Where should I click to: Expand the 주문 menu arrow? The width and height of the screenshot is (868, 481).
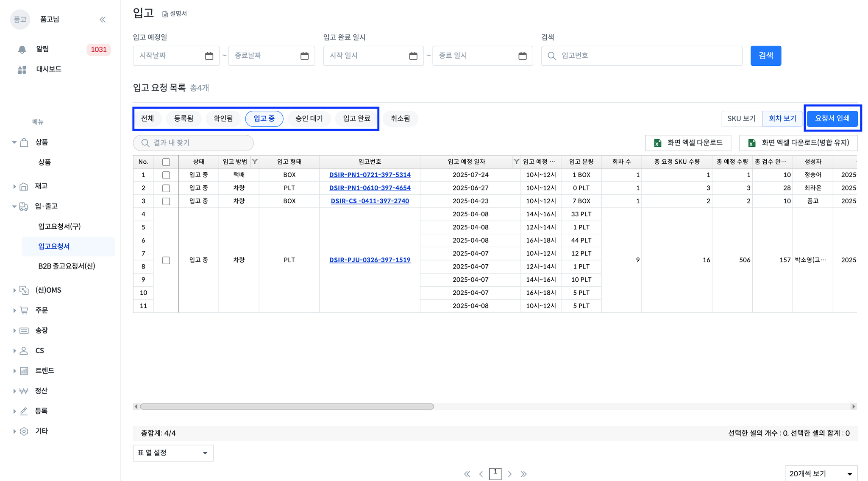click(x=14, y=310)
